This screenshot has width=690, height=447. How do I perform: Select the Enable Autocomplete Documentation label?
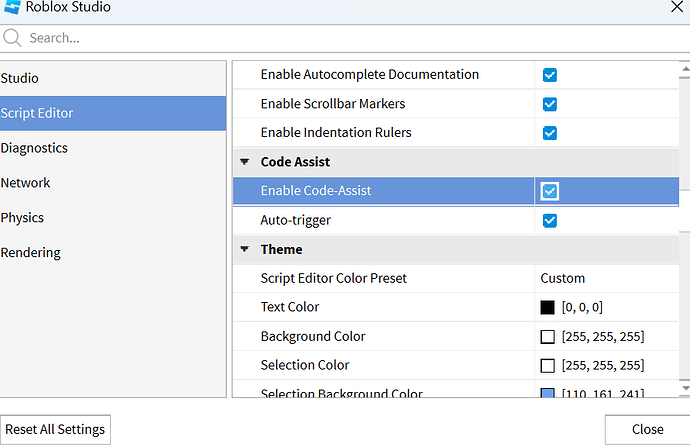(x=370, y=75)
